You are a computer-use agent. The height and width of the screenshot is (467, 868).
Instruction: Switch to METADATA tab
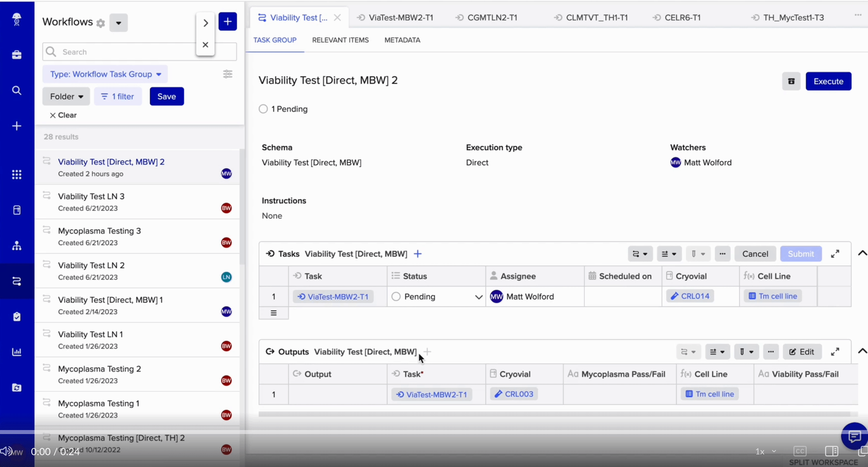[402, 40]
